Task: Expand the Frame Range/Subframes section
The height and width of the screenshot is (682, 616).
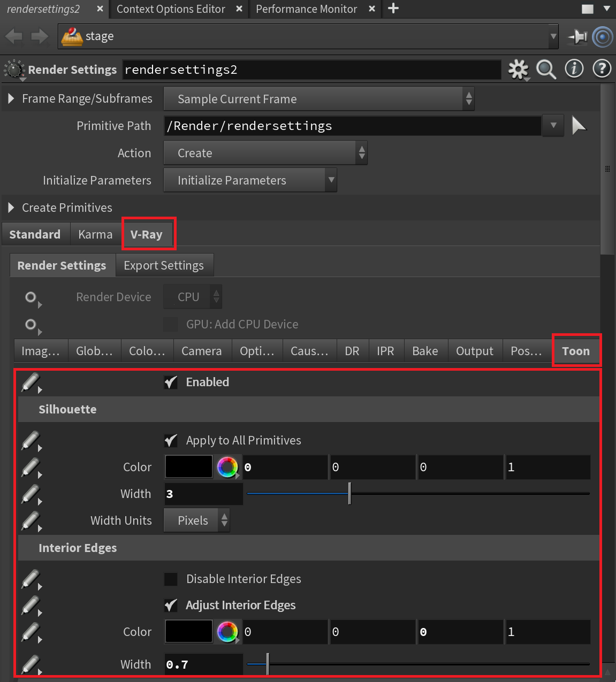Action: pyautogui.click(x=11, y=99)
